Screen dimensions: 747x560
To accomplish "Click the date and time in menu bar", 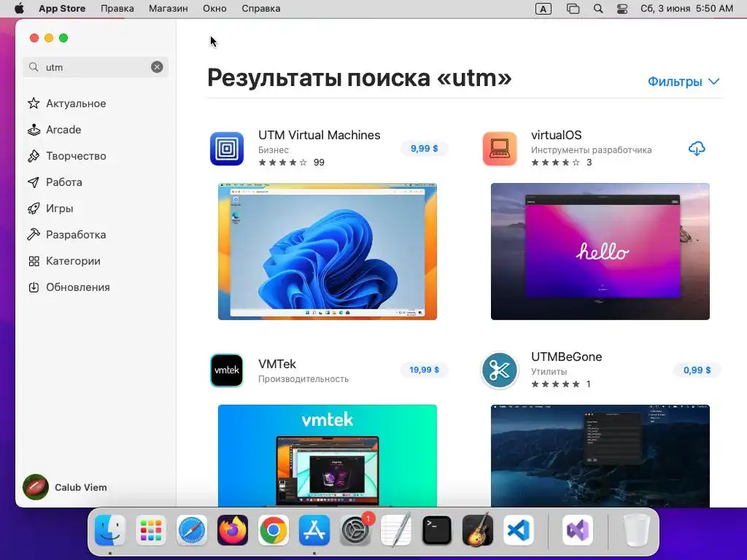I will point(686,9).
